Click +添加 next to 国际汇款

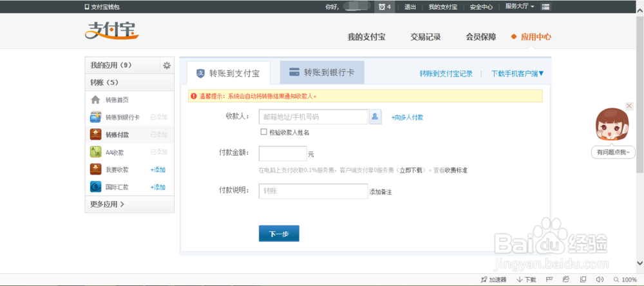point(158,187)
